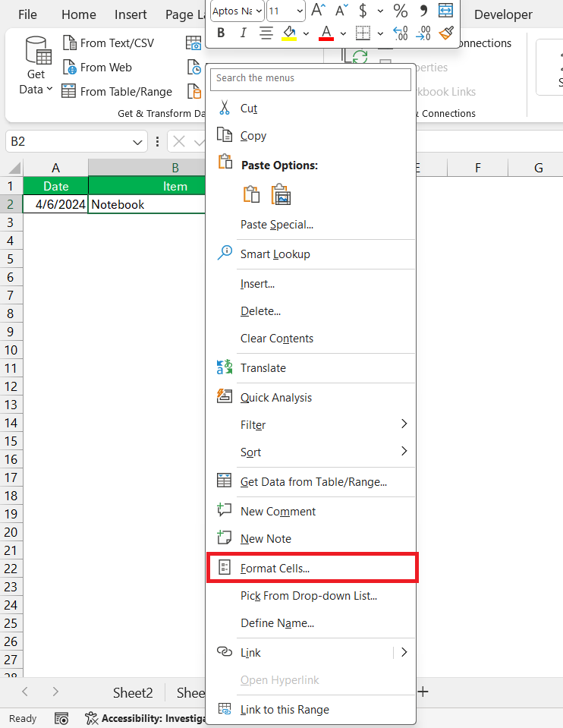Apply Accounting Number Format dollar icon
Screen dimensions: 563x728
tap(363, 10)
